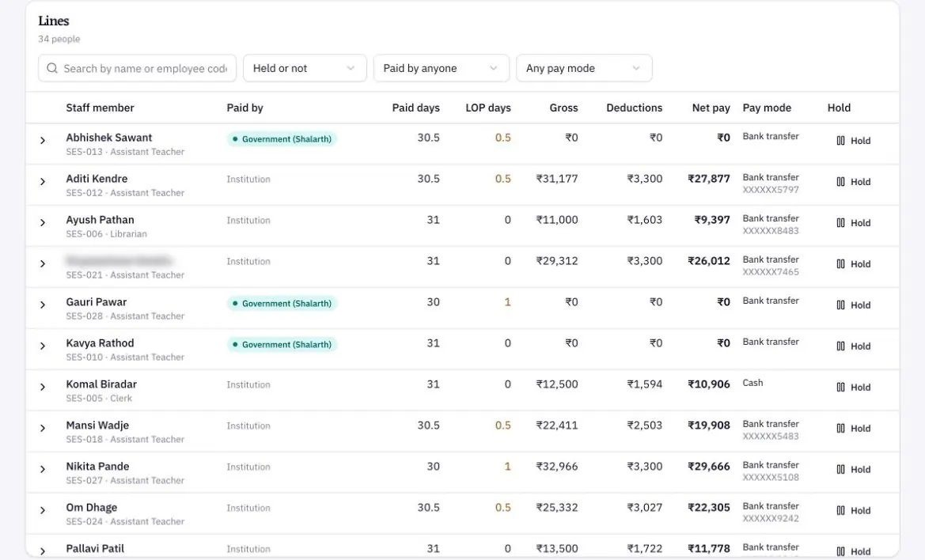Click net pay ₹27,877 for Aditi Kendre
The height and width of the screenshot is (560, 925).
pos(708,179)
